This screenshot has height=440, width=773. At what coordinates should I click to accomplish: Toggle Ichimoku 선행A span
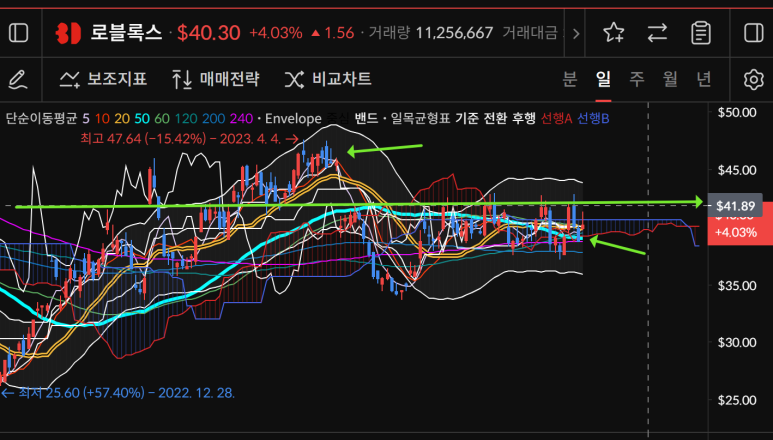coord(556,118)
